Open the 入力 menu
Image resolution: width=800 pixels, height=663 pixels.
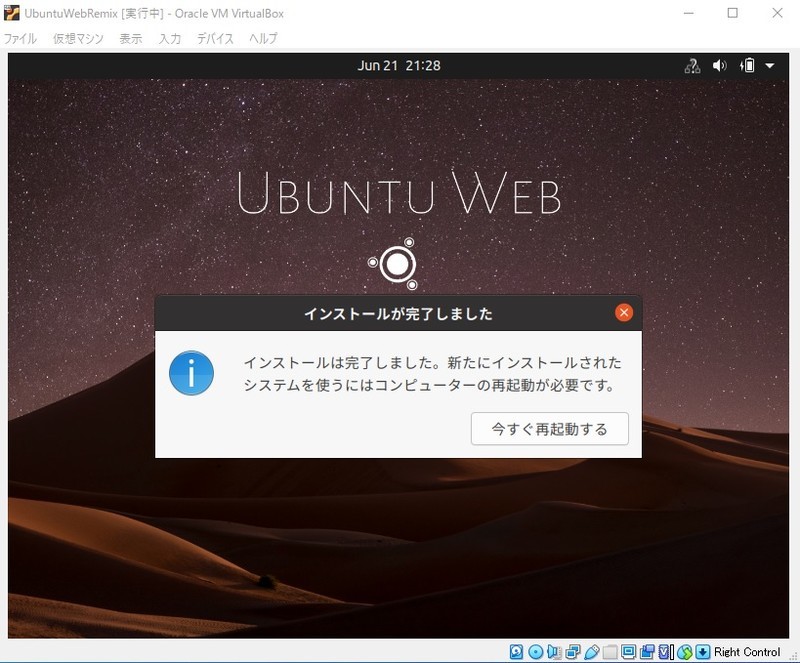tap(170, 38)
